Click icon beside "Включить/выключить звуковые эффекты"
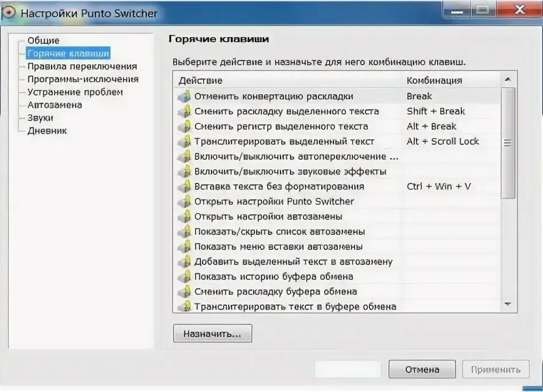The height and width of the screenshot is (392, 543). tap(184, 171)
